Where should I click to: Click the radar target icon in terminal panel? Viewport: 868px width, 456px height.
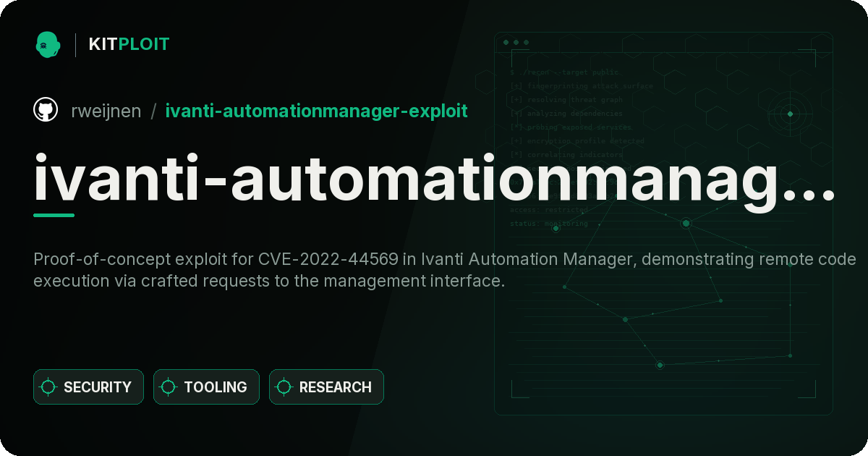tap(790, 114)
